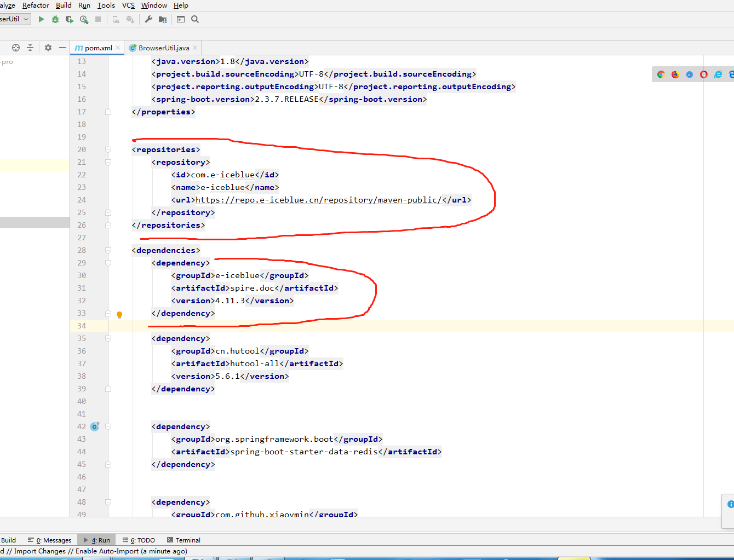Preview pom.xml in Chrome browser icon

click(x=661, y=74)
